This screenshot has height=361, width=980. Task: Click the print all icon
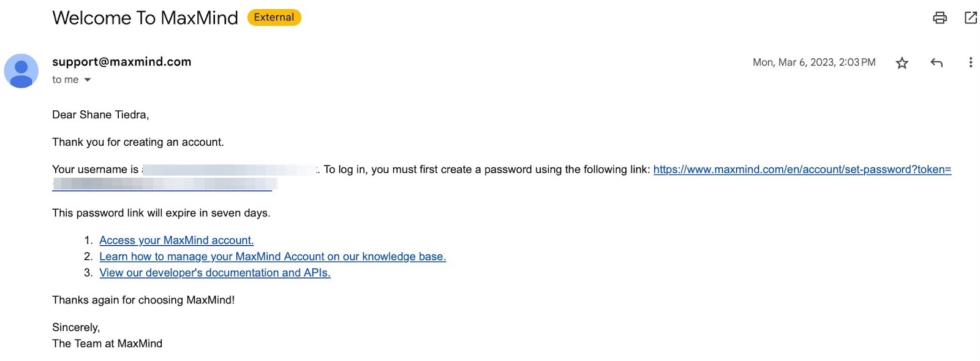pyautogui.click(x=940, y=18)
